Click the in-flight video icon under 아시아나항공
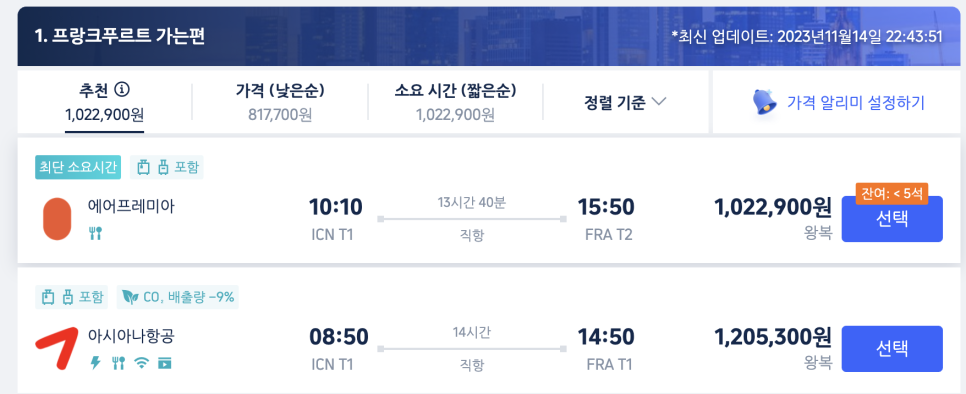The image size is (966, 394). (x=164, y=363)
